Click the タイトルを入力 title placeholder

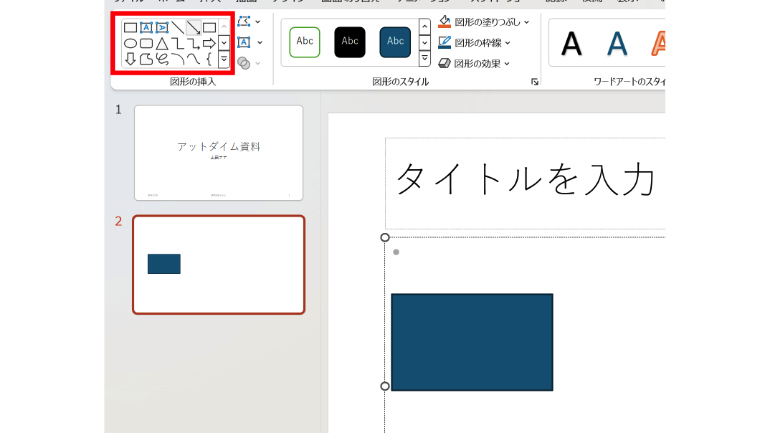click(525, 184)
